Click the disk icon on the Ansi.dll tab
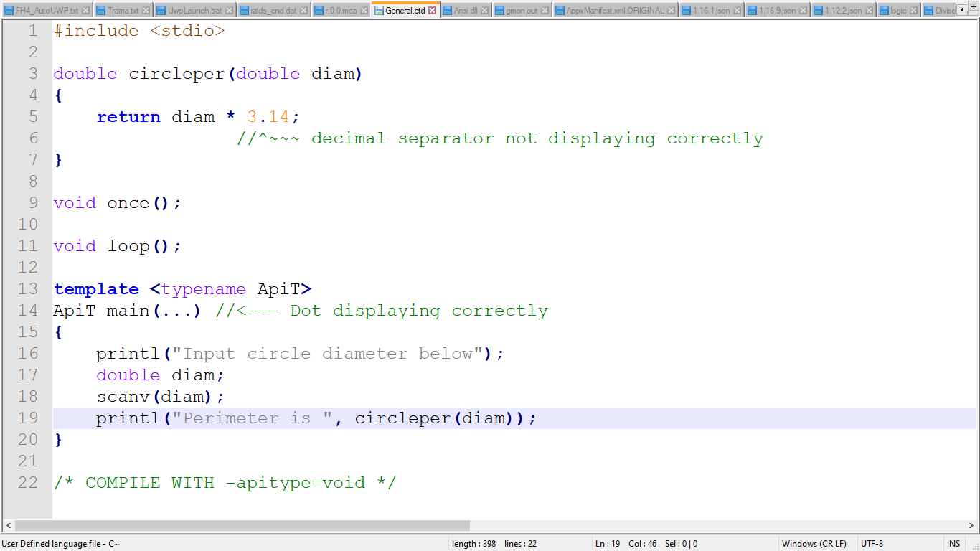980x551 pixels. (446, 9)
